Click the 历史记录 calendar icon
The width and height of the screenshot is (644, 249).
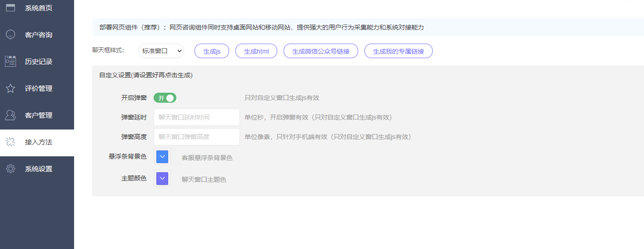(10, 61)
